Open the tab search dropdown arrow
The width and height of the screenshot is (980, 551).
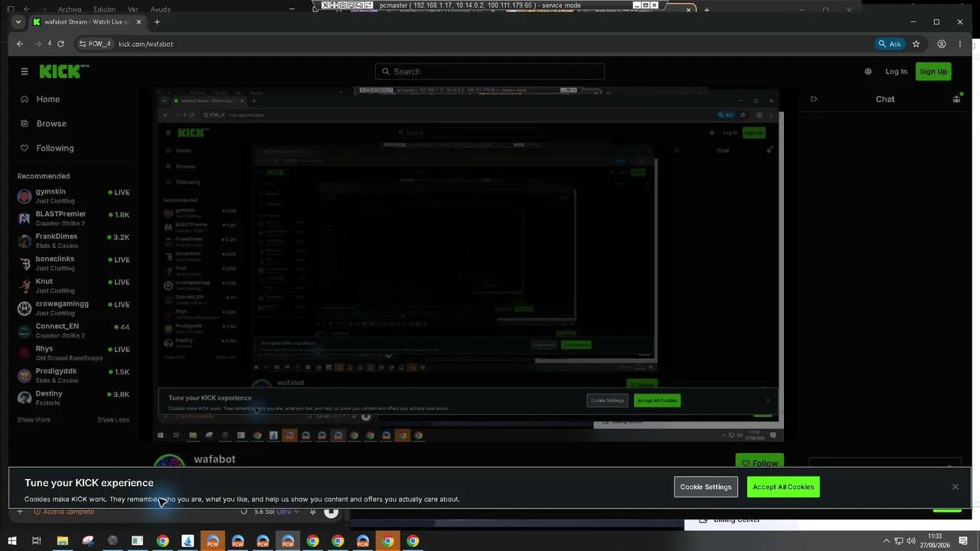18,22
